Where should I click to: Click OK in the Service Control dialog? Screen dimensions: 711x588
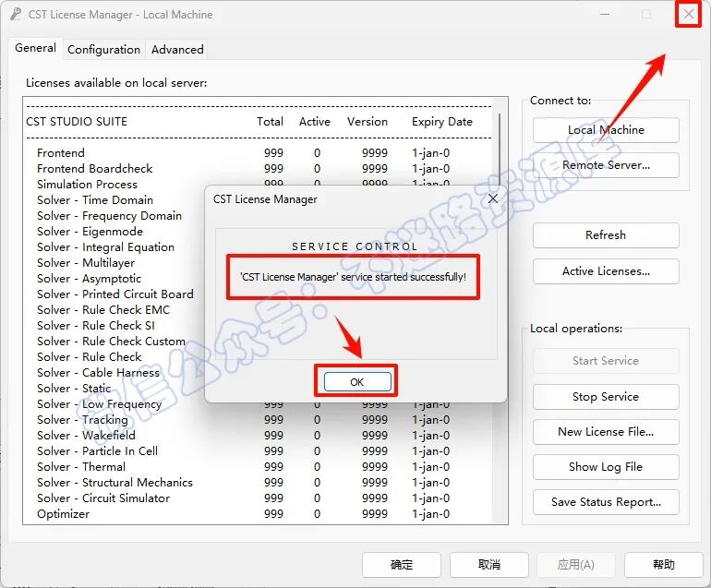point(357,382)
